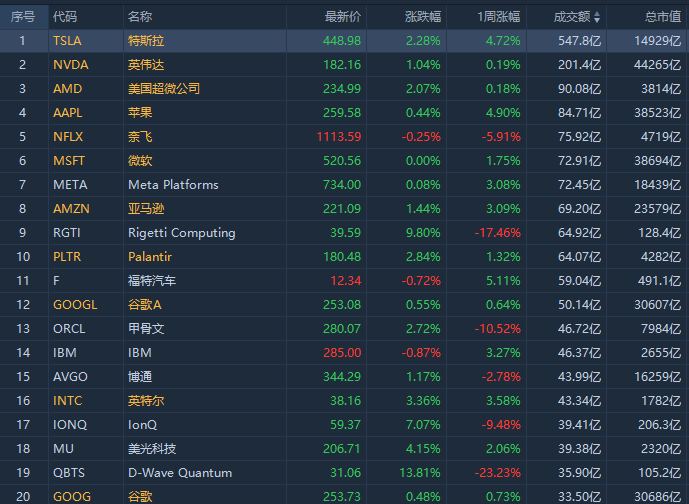Click the 名称 column header
This screenshot has height=504, width=689.
pos(140,17)
